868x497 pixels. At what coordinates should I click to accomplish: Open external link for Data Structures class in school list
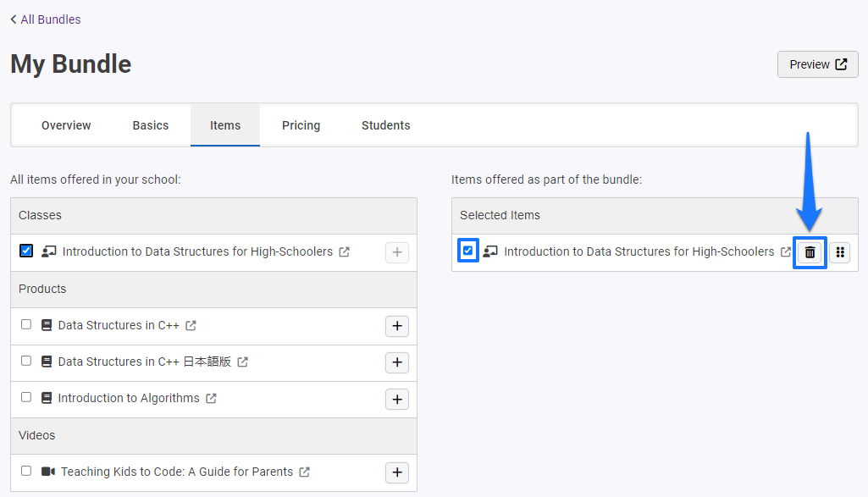click(345, 251)
